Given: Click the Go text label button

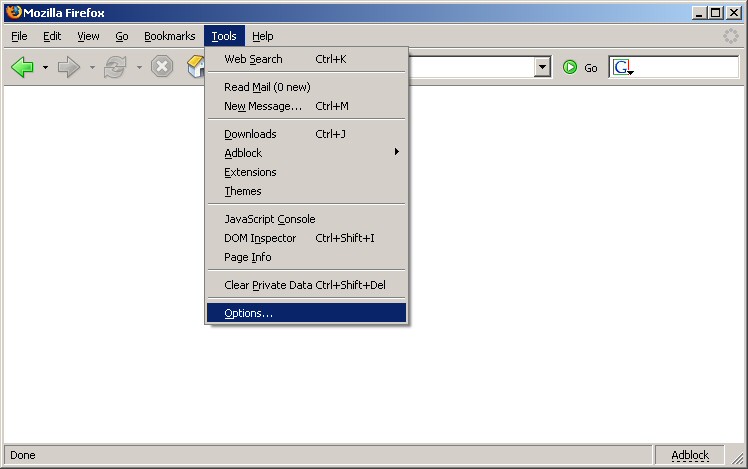Looking at the screenshot, I should [591, 68].
